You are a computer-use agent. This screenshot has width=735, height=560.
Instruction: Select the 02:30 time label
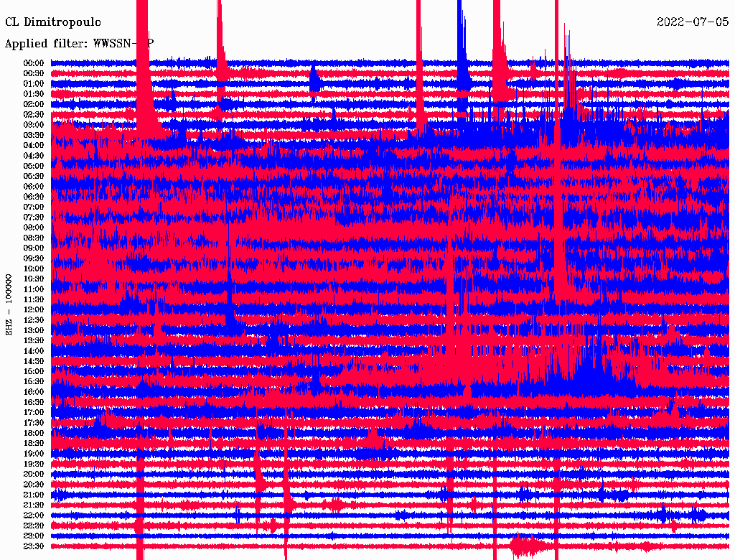click(34, 114)
